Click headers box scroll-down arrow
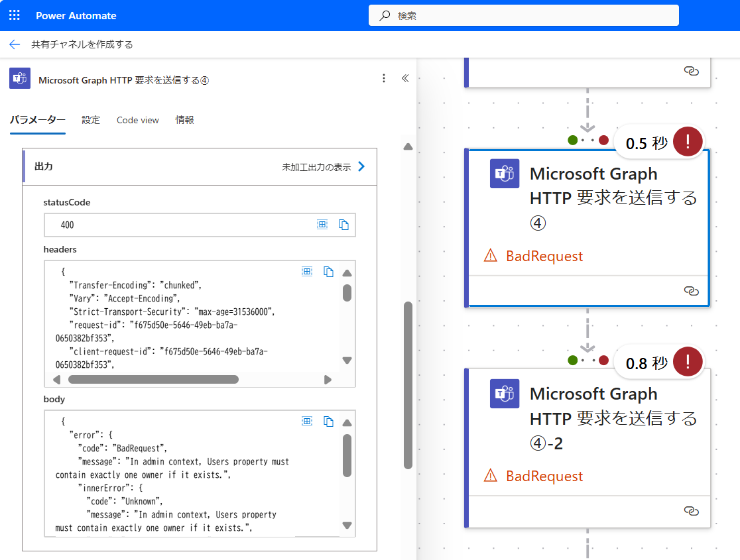The width and height of the screenshot is (740, 560). pos(347,361)
